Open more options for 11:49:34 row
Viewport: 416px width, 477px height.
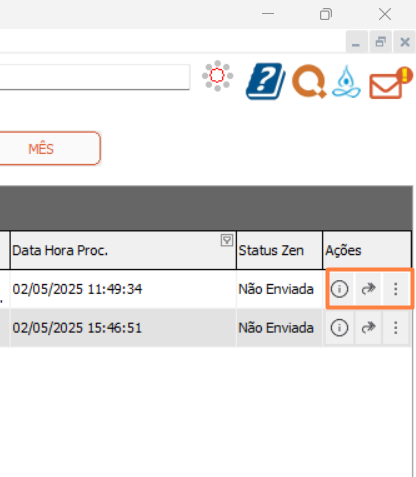pos(396,289)
